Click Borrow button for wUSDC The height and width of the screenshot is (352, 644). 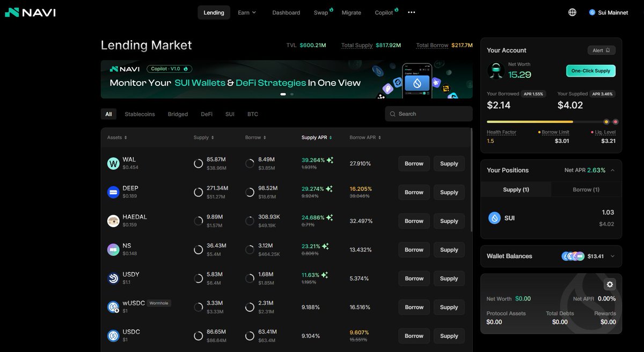414,307
